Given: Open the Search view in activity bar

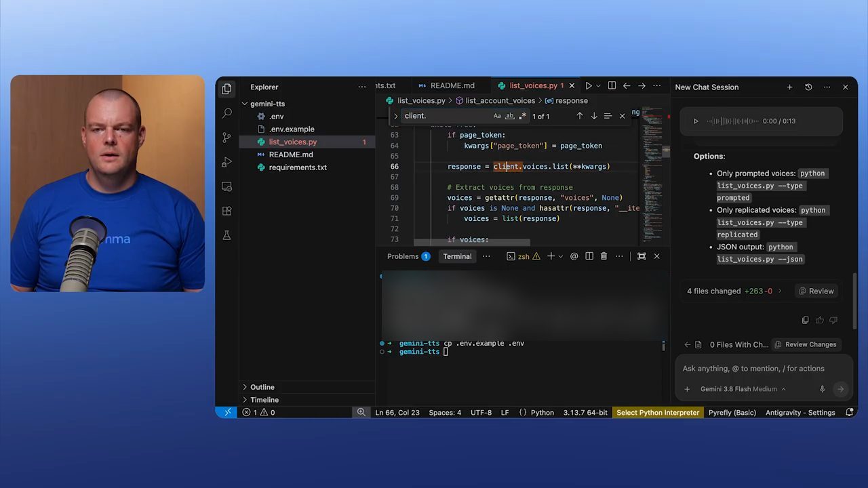Looking at the screenshot, I should coord(226,113).
